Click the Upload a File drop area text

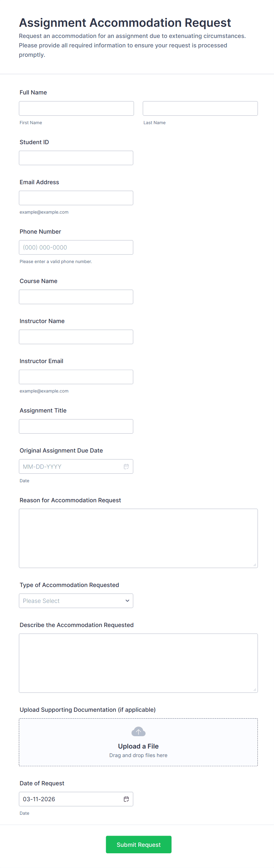tap(138, 746)
